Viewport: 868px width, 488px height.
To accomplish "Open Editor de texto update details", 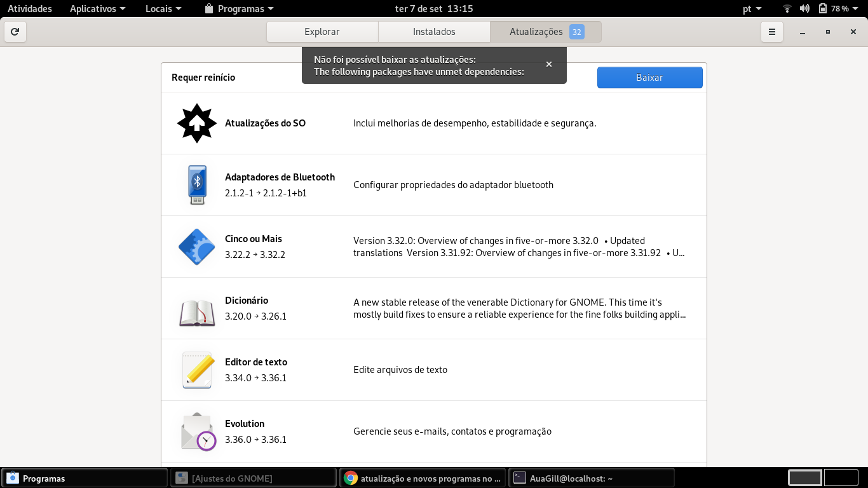I will (434, 370).
